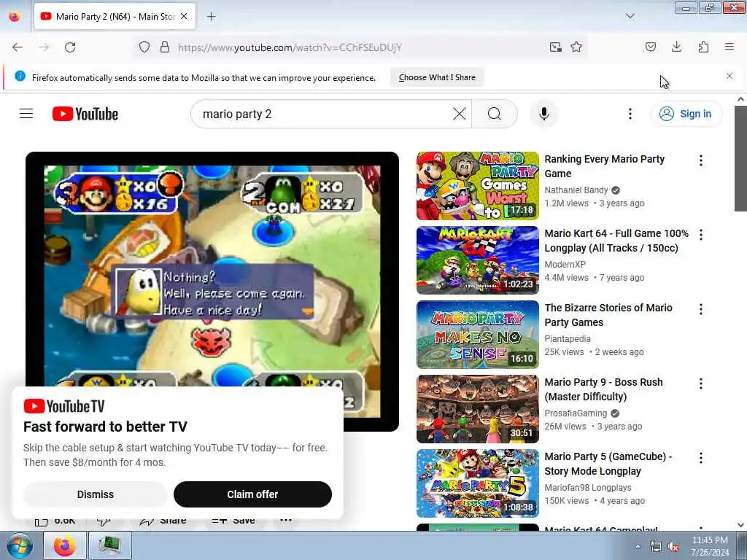
Task: Open The Bizarre Stories of Mario Party title
Action: pyautogui.click(x=608, y=315)
